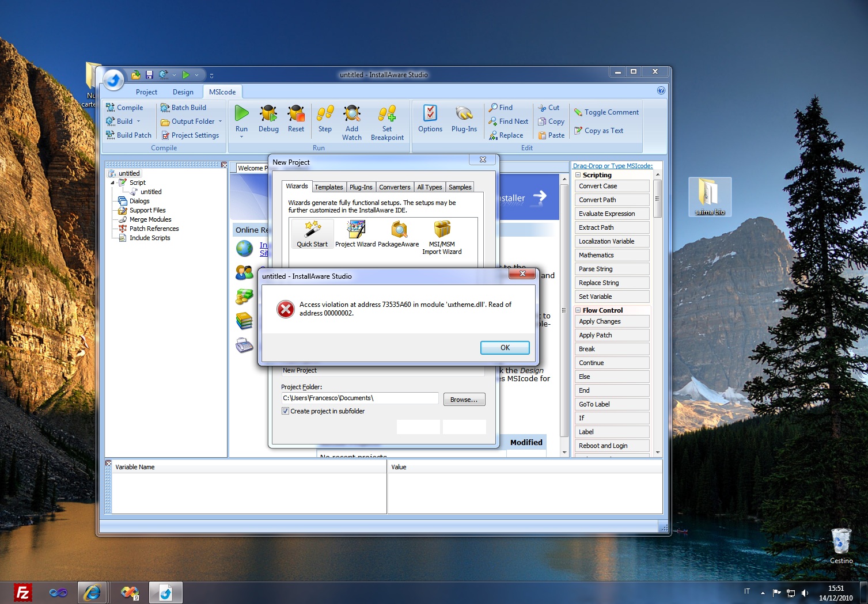Select the Project Wizard icon
This screenshot has width=868, height=604.
355,229
